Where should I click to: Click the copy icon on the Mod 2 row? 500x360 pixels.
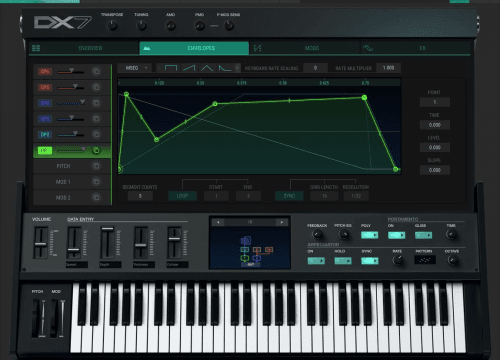click(96, 198)
